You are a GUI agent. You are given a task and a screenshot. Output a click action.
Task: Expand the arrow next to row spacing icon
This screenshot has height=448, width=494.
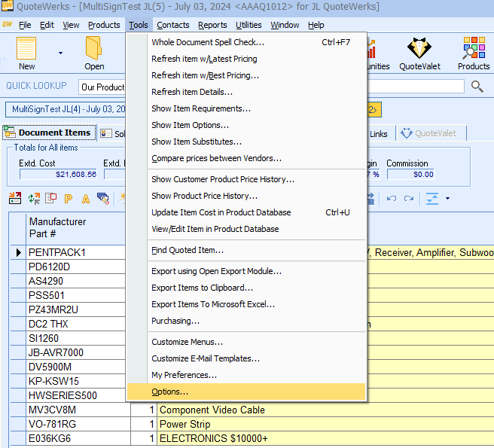447,199
